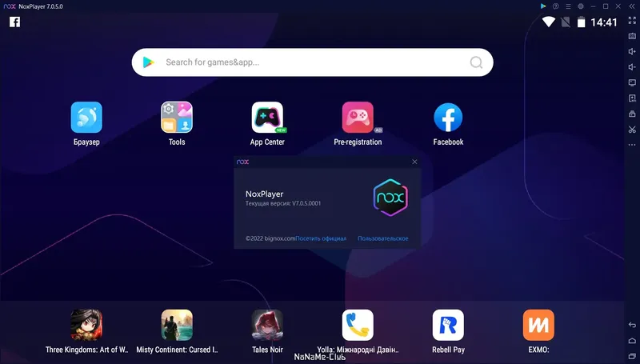The image size is (640, 364).
Task: Collapse the sidebar with double arrow
Action: pos(632,6)
